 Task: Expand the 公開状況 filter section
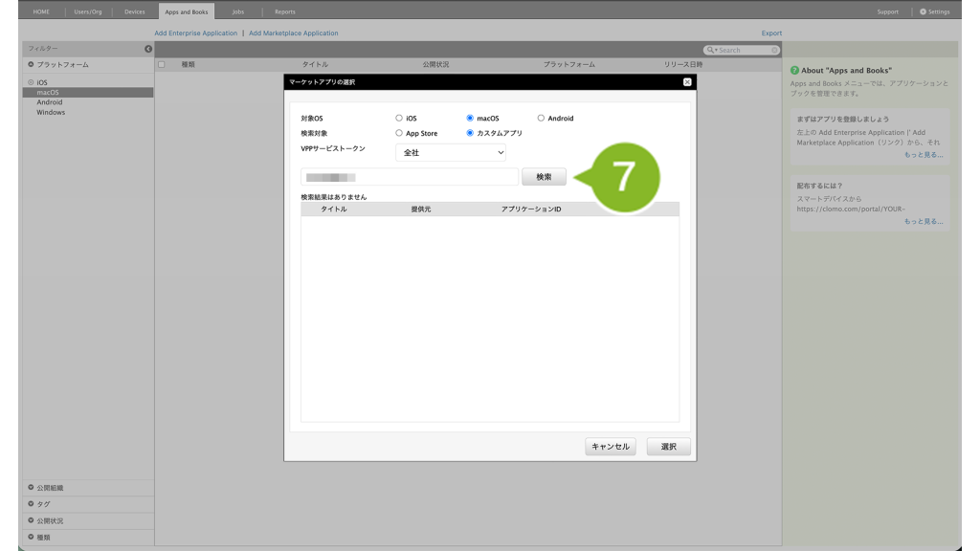(31, 520)
